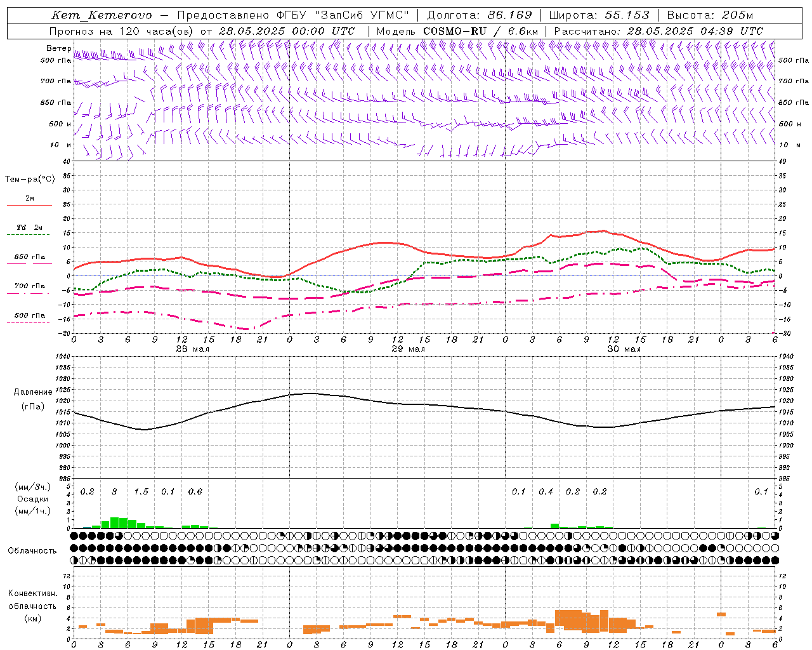Image resolution: width=812 pixels, height=650 pixels.
Task: Select the forecast start time 28.05.2025 00:00 UTC
Action: pos(286,31)
